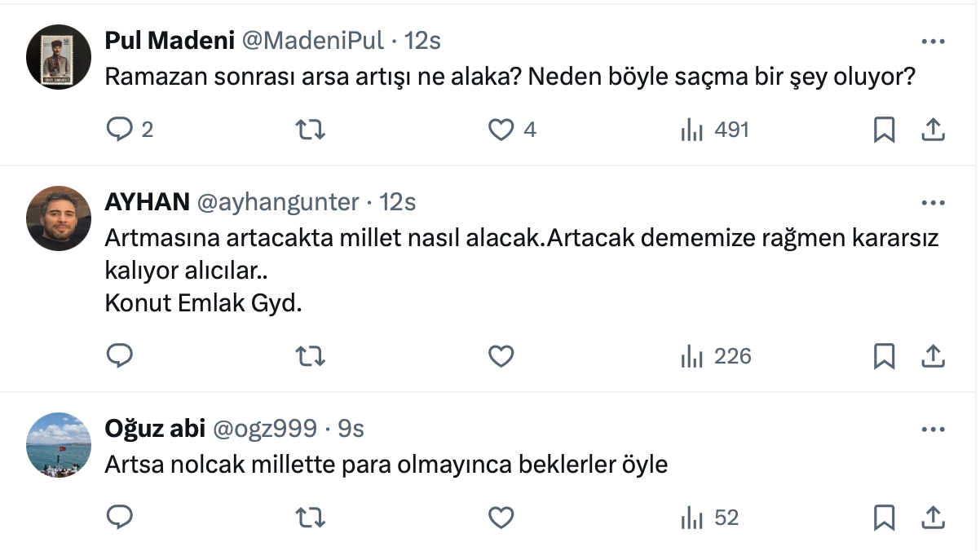The height and width of the screenshot is (551, 980).
Task: Retweet Pul Madeni's post
Action: [x=309, y=130]
